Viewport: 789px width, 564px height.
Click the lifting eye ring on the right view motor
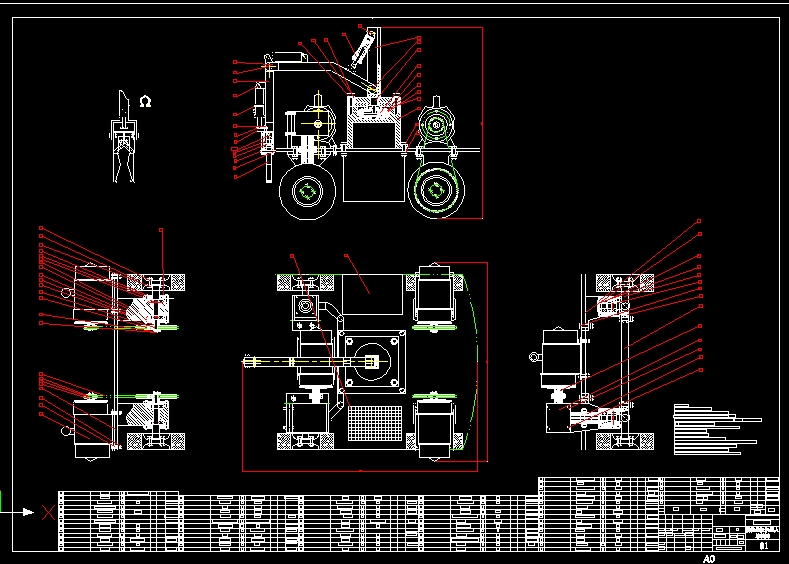[534, 357]
